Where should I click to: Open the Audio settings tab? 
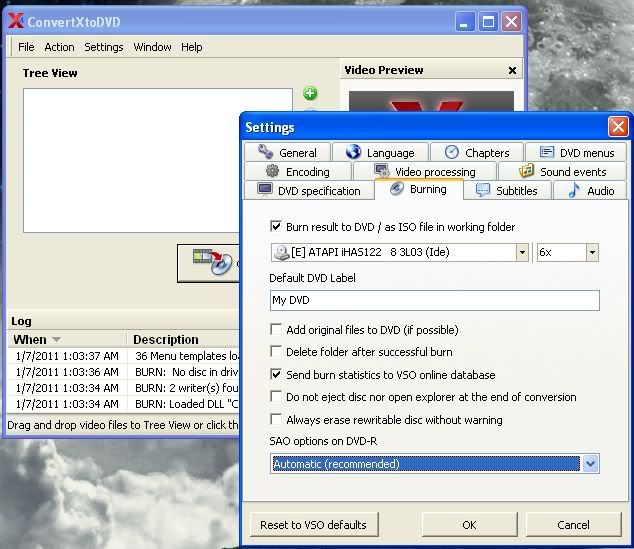point(590,190)
